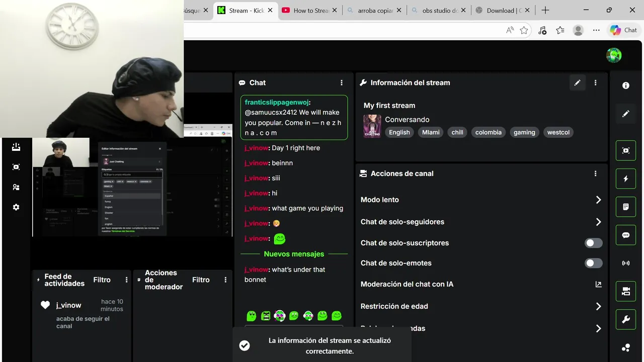The image size is (644, 362).
Task: Open Acciones de moderador three-dot menu
Action: coord(225,280)
